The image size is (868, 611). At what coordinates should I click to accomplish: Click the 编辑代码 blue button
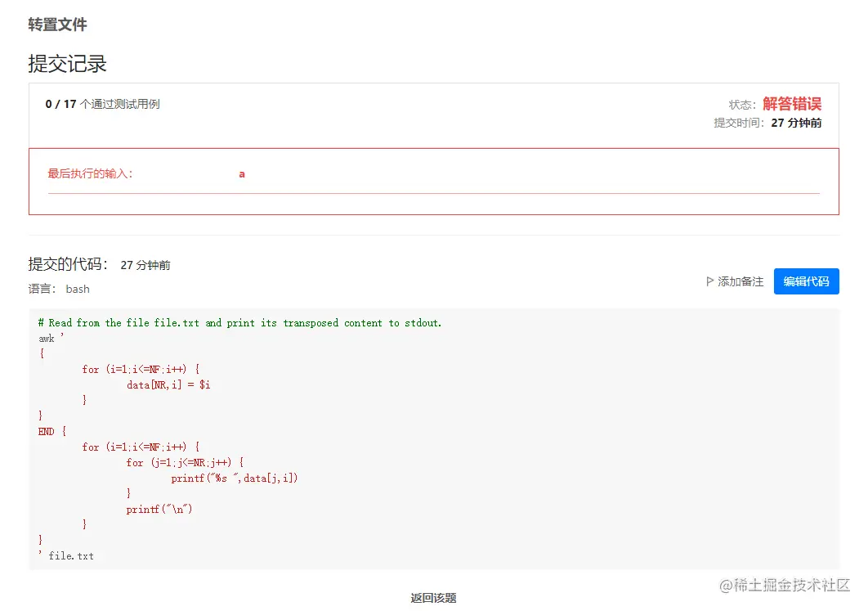pyautogui.click(x=806, y=281)
